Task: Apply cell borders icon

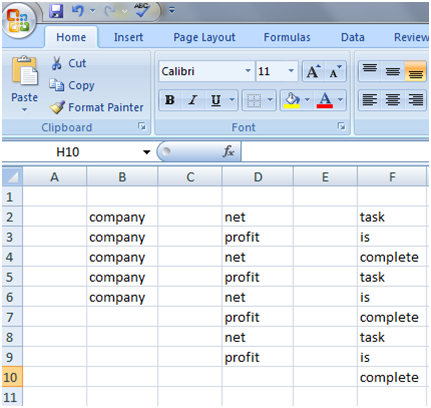Action: [x=254, y=100]
